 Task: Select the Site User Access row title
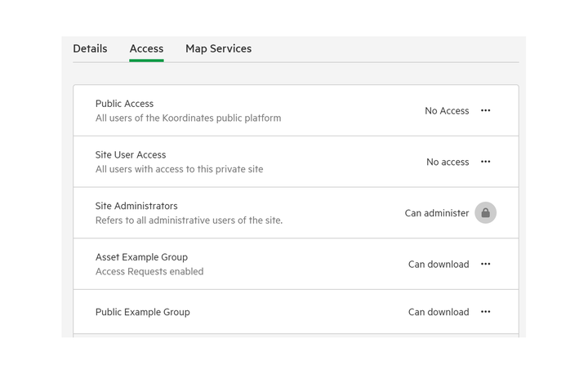131,154
